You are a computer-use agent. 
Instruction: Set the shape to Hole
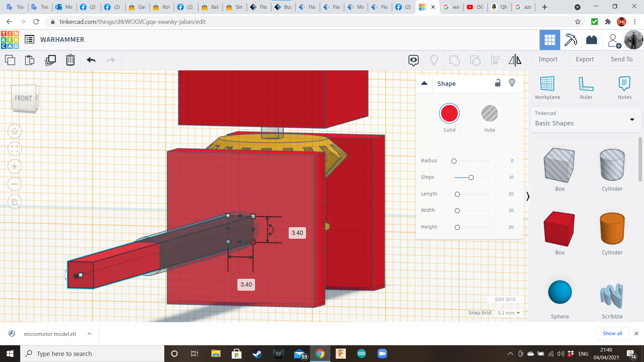(x=489, y=114)
